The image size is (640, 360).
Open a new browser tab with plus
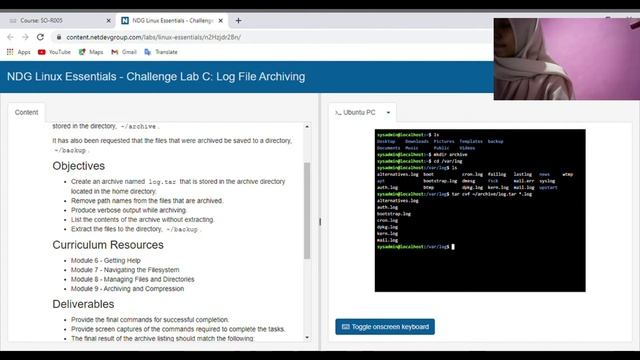click(x=238, y=20)
